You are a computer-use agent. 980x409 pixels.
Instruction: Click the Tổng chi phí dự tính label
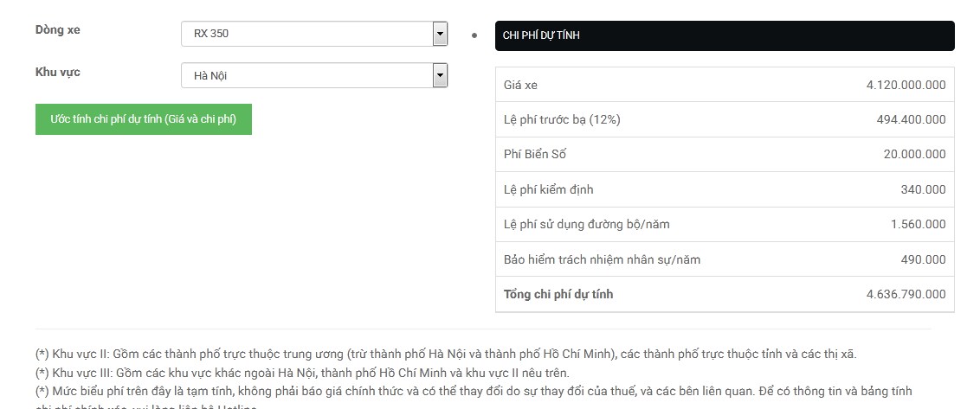pyautogui.click(x=558, y=294)
